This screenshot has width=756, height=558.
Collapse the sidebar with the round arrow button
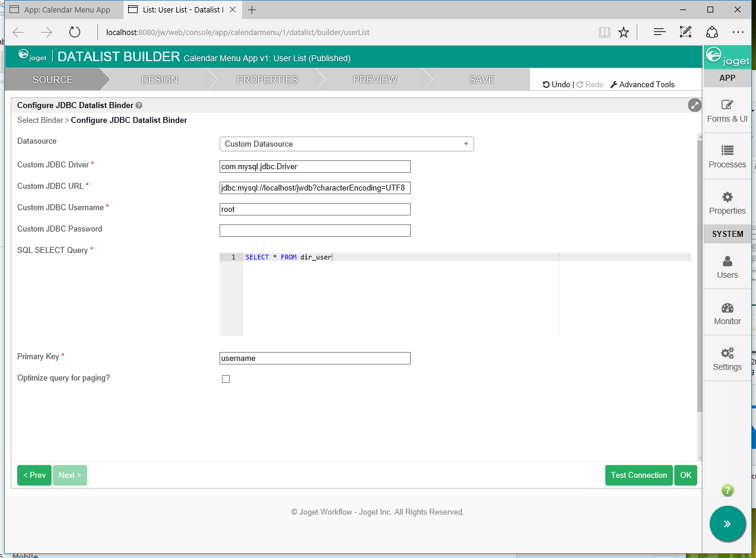point(728,524)
